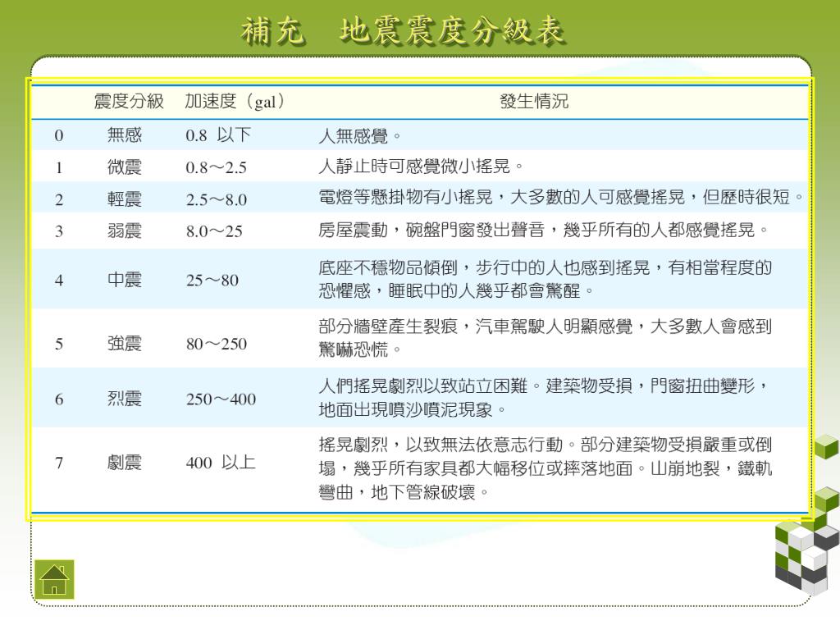Image resolution: width=840 pixels, height=630 pixels.
Task: Click the acceleration value 2.5～8.0
Action: coord(216,200)
